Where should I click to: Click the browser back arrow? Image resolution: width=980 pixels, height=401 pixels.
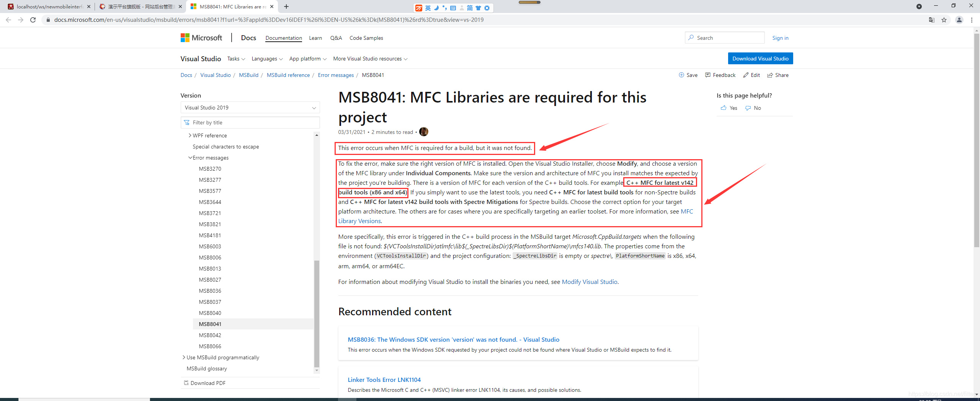click(x=8, y=20)
